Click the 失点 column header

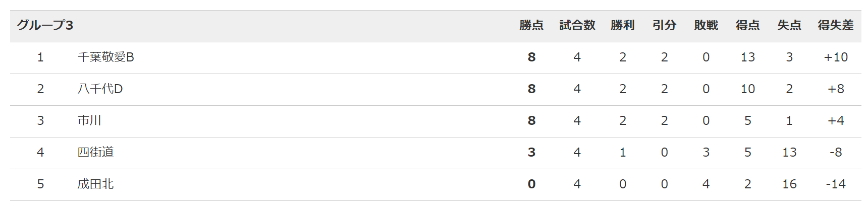point(789,25)
